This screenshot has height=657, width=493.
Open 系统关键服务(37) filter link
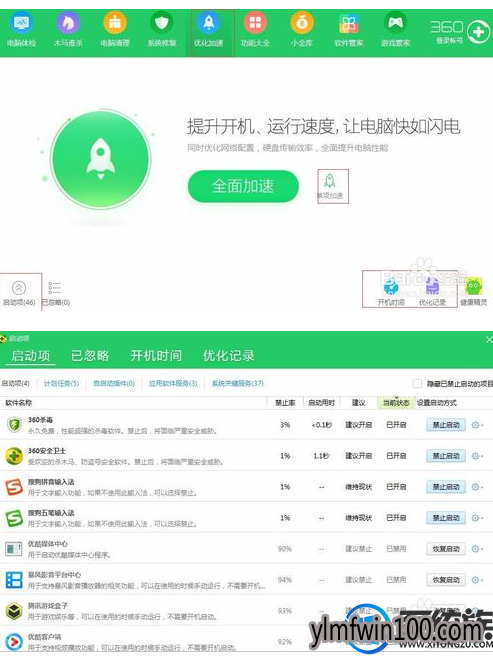(237, 383)
